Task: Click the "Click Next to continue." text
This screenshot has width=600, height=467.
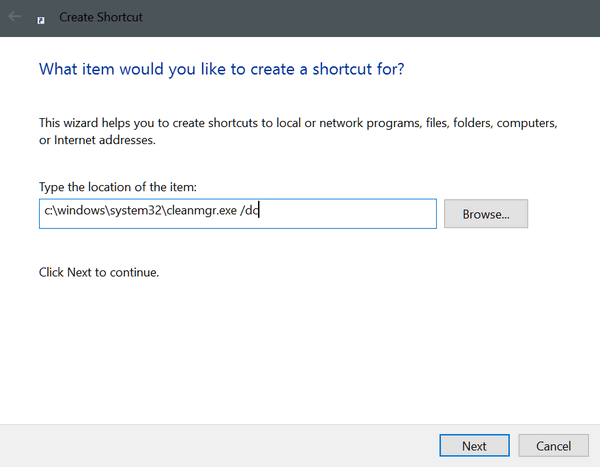Action: [99, 272]
